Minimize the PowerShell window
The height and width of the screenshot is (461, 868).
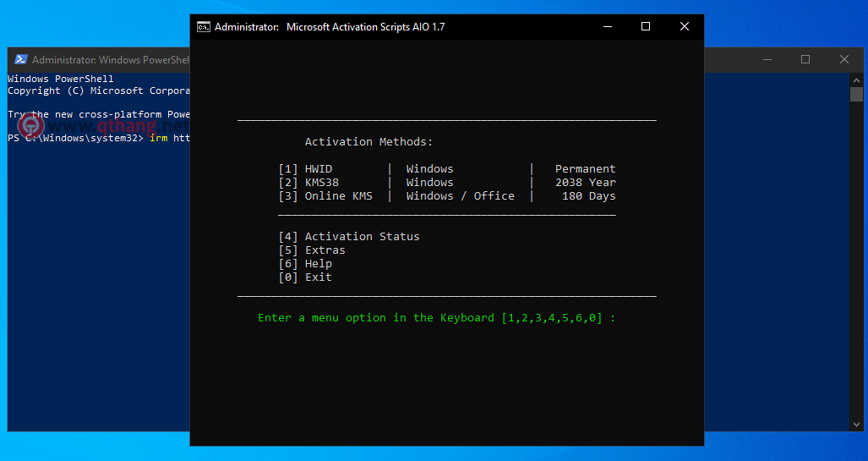coord(767,59)
